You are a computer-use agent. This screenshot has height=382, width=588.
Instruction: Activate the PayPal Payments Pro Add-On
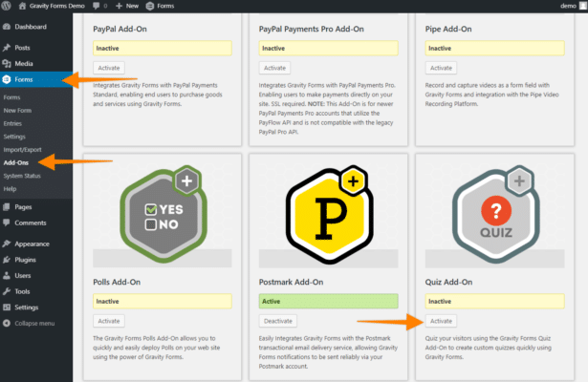[x=274, y=68]
